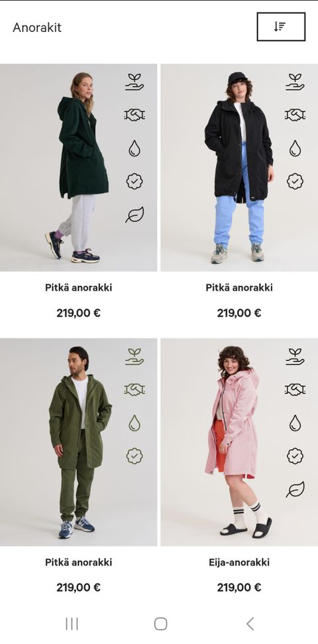Open the pink Eija-anorakki product photo

[239, 442]
